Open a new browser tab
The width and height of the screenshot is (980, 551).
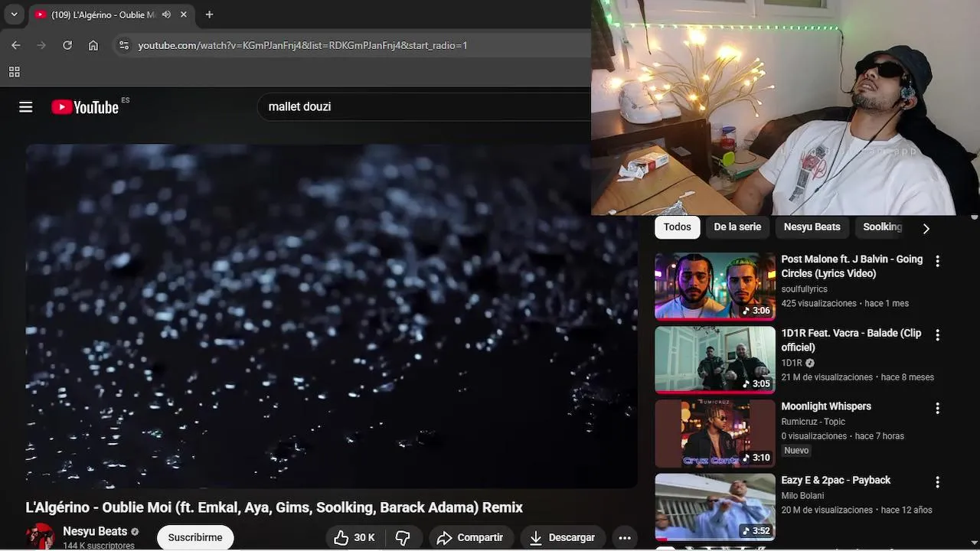point(209,15)
